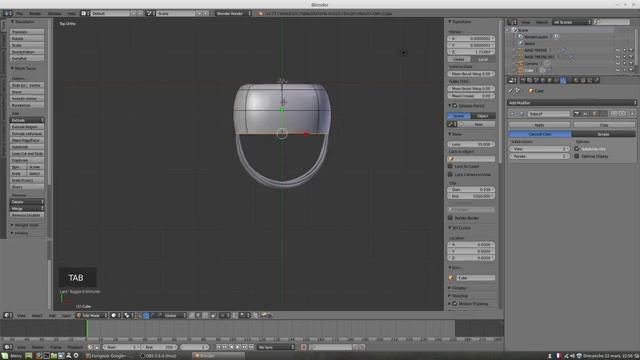Toggle Lock Camera to View checkbox
This screenshot has width=640, height=360.
[451, 174]
